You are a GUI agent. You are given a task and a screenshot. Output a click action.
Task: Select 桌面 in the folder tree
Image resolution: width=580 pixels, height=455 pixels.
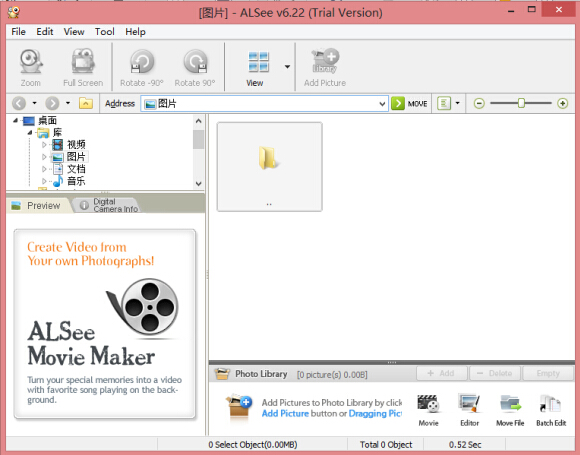pos(47,120)
